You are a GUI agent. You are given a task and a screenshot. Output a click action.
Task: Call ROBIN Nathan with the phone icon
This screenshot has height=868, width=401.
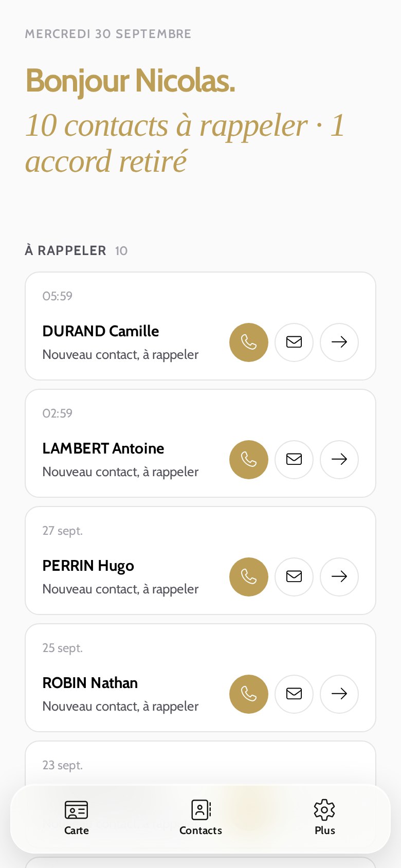tap(249, 694)
